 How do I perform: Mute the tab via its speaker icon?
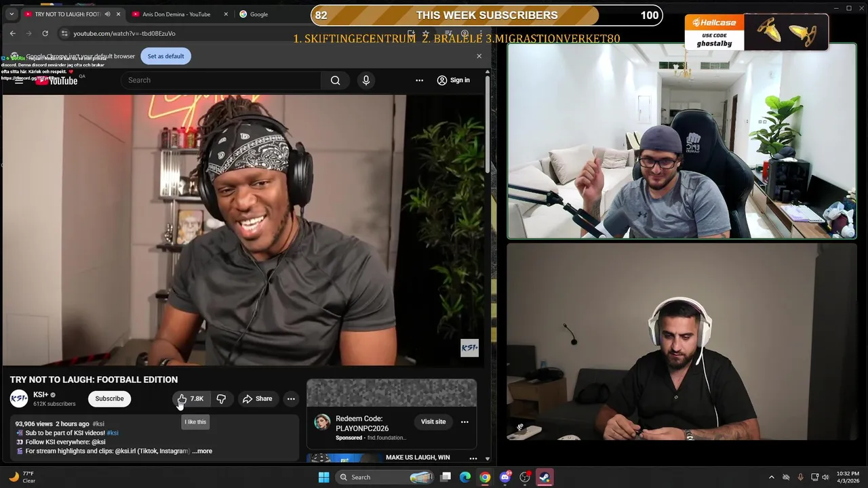[107, 14]
